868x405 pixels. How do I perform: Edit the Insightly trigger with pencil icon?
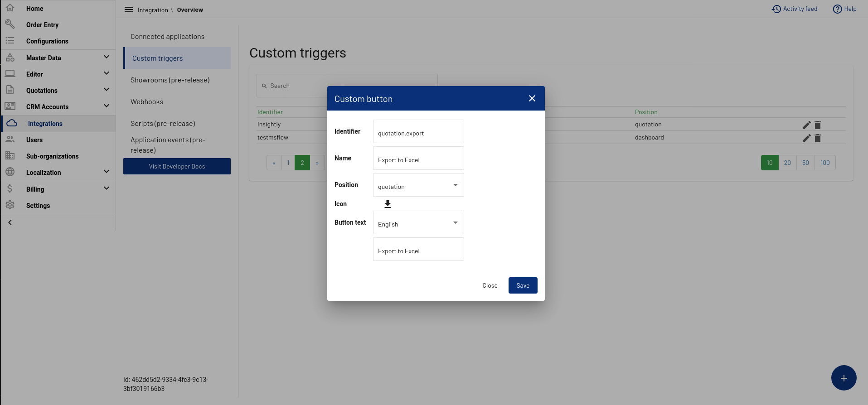(806, 125)
